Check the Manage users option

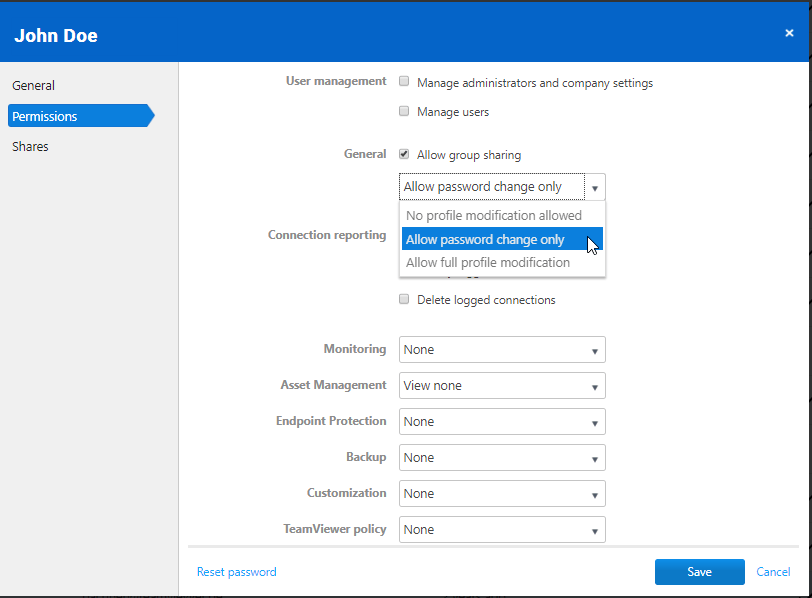(x=404, y=111)
